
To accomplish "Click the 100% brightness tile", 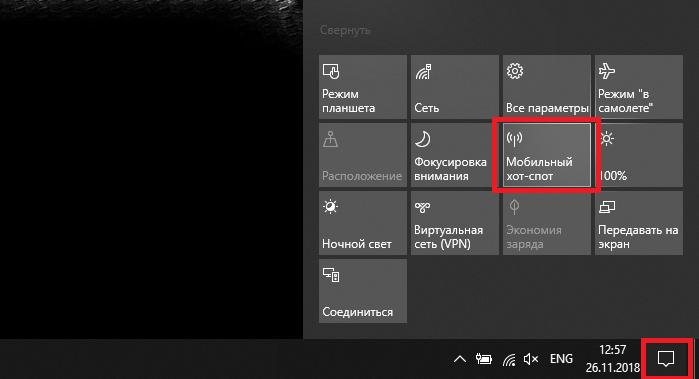I will (x=639, y=155).
